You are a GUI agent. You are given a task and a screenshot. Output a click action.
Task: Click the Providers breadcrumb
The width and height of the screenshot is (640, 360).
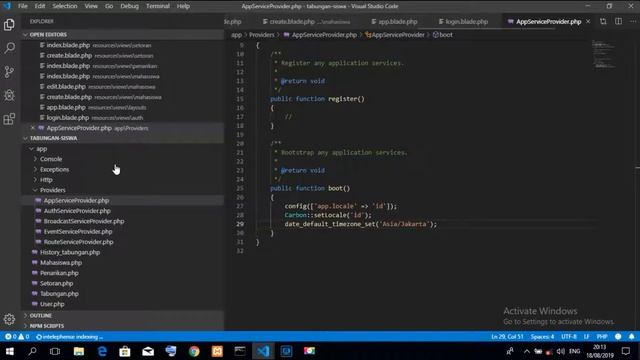pyautogui.click(x=261, y=35)
